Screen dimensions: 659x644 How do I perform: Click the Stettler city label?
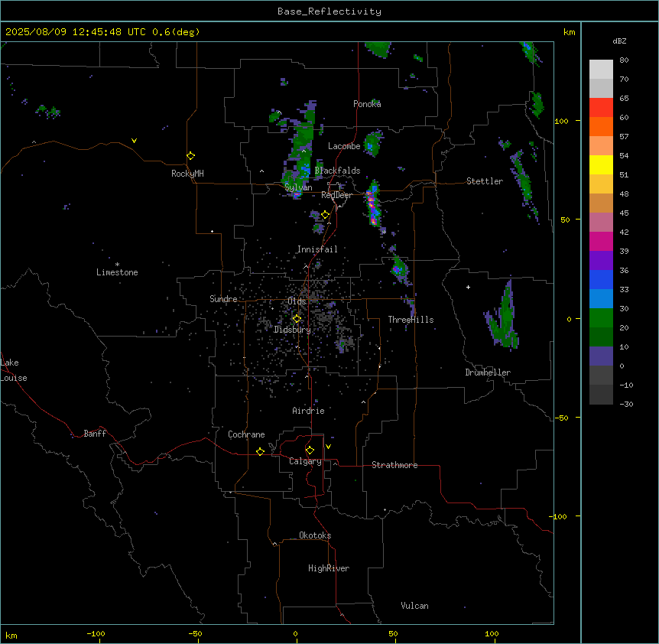point(485,181)
